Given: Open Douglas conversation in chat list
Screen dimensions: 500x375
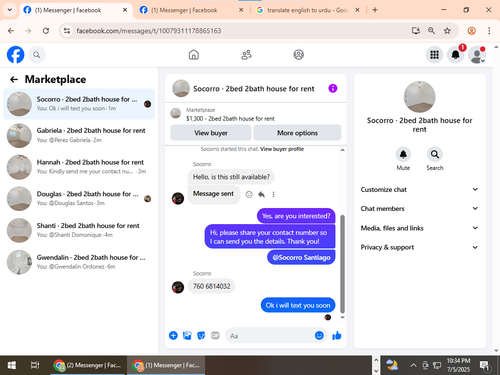Looking at the screenshot, I should [x=79, y=199].
